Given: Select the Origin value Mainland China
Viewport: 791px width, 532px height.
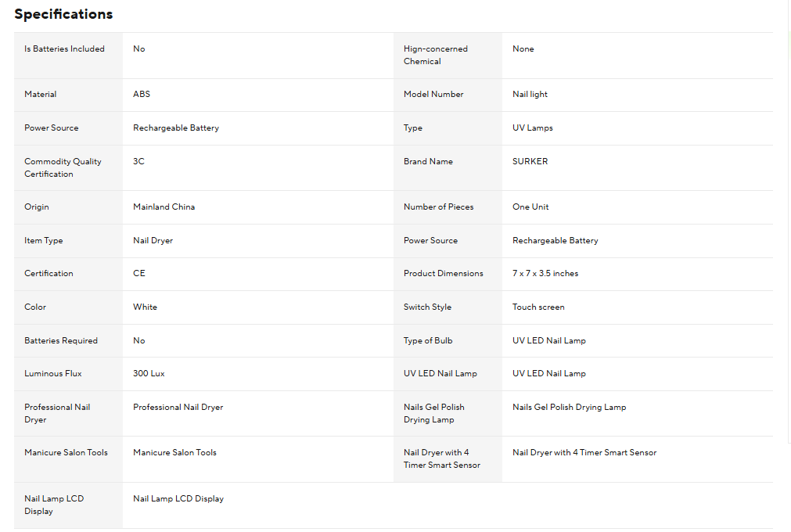Looking at the screenshot, I should click(x=164, y=207).
